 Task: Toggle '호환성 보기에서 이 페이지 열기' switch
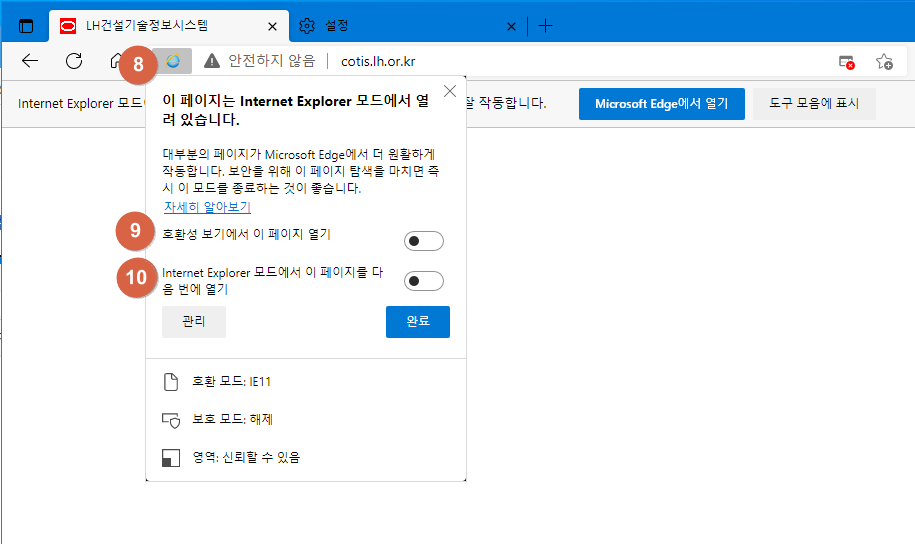tap(424, 241)
